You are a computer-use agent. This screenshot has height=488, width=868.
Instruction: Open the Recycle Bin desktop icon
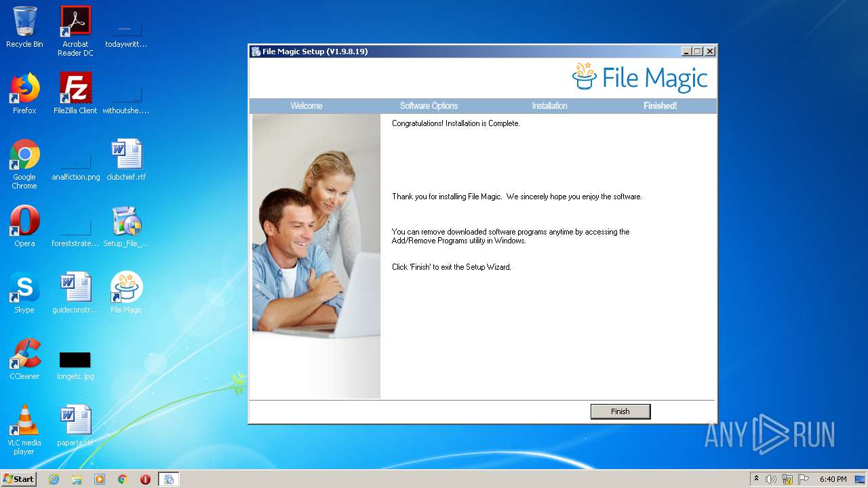[24, 27]
